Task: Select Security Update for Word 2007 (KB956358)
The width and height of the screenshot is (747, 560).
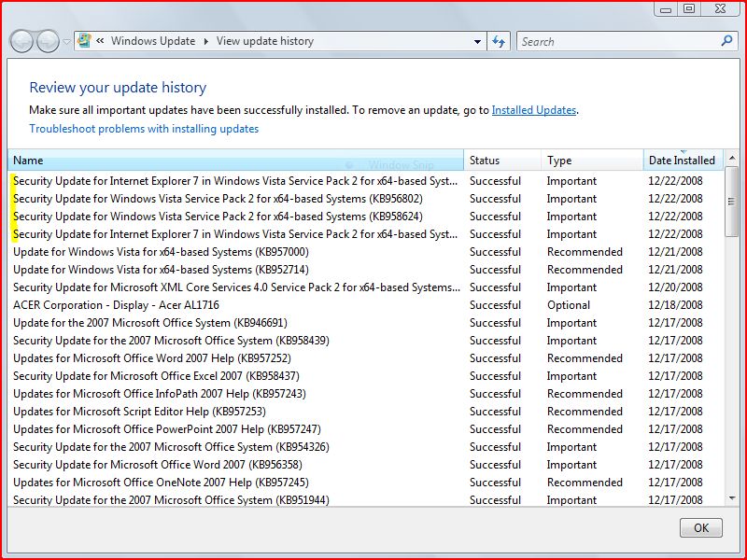Action: [366, 465]
